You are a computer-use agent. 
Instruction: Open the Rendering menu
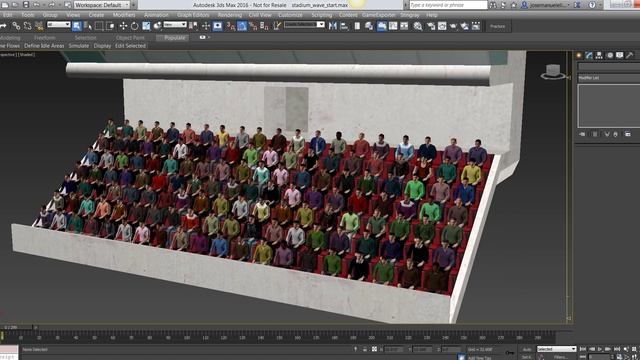(x=229, y=15)
